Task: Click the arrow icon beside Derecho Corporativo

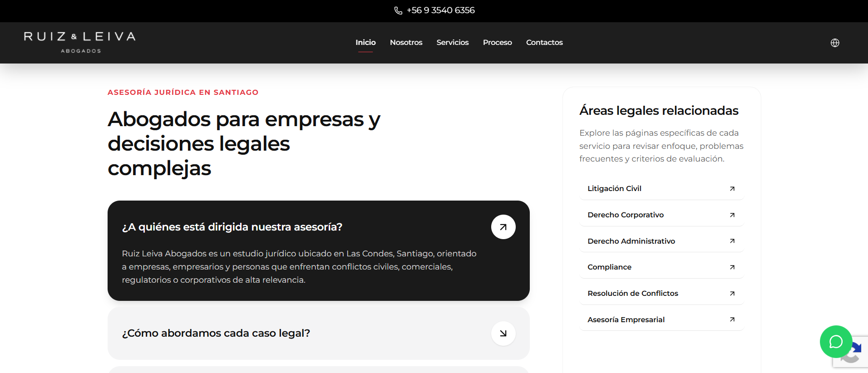Action: (732, 215)
